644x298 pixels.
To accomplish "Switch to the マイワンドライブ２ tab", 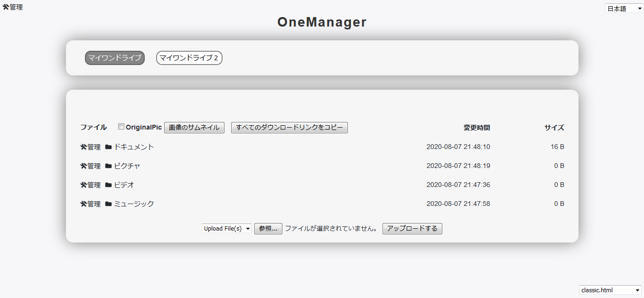I will (x=189, y=58).
